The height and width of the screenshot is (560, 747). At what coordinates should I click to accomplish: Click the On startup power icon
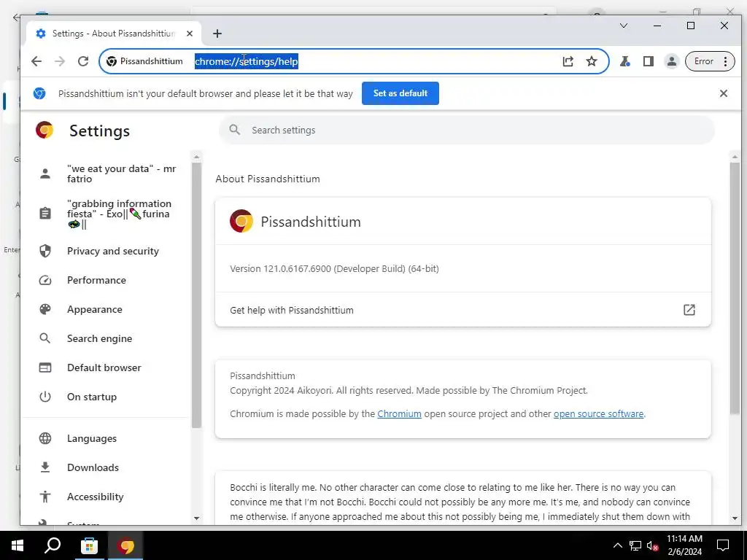click(44, 397)
